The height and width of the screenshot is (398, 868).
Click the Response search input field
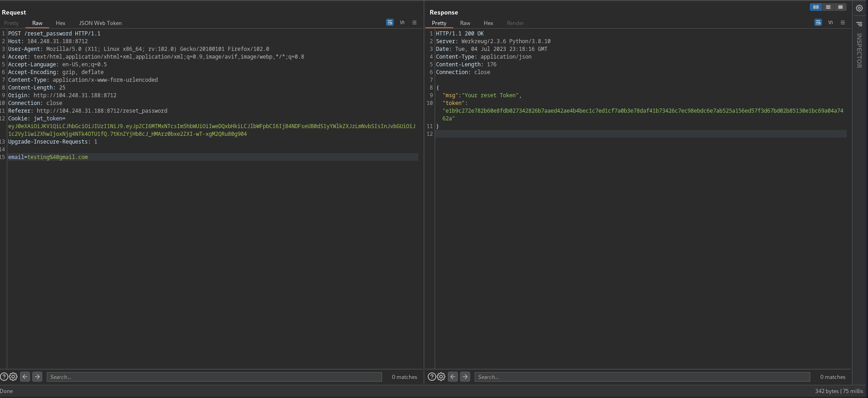(642, 377)
